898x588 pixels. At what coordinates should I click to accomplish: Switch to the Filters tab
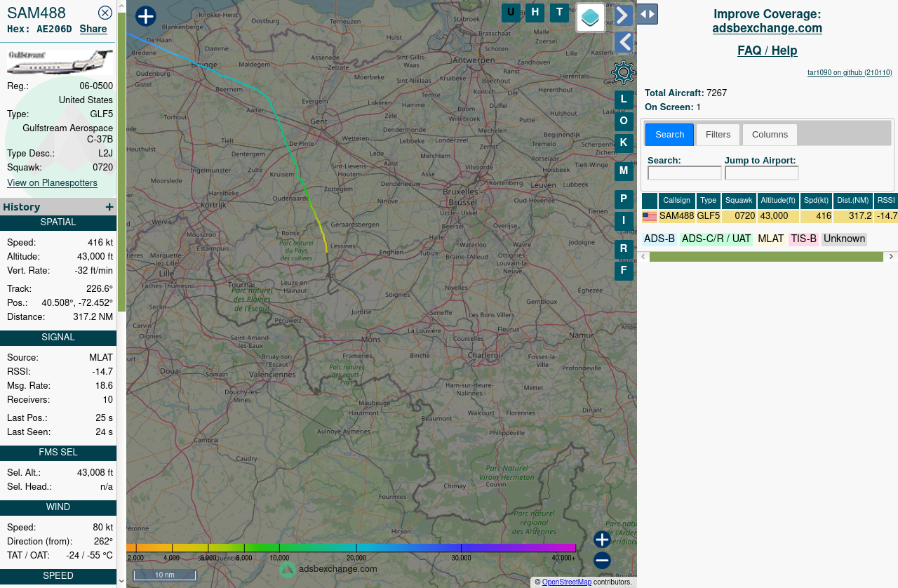tap(718, 135)
